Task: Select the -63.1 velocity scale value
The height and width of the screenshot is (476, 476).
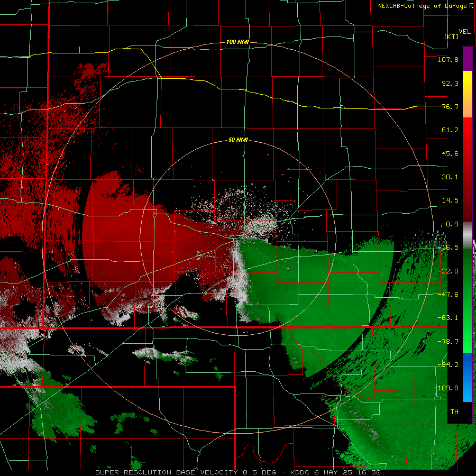Action: [x=448, y=318]
